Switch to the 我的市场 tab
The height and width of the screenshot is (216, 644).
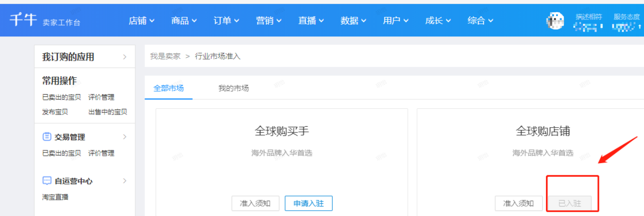233,88
